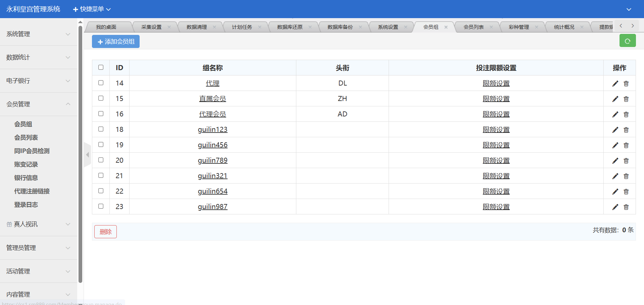Open 限额设置 link for guilin456
This screenshot has width=644, height=305.
pyautogui.click(x=496, y=145)
